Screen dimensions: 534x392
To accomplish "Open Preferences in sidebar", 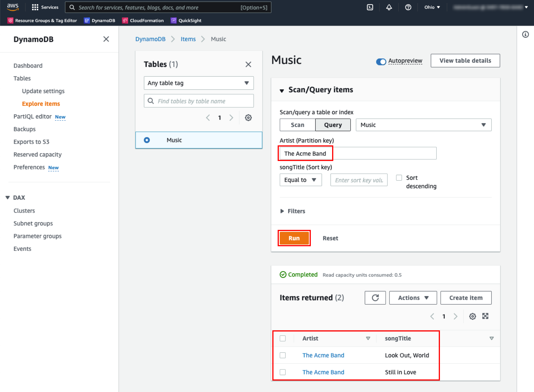I will point(29,167).
